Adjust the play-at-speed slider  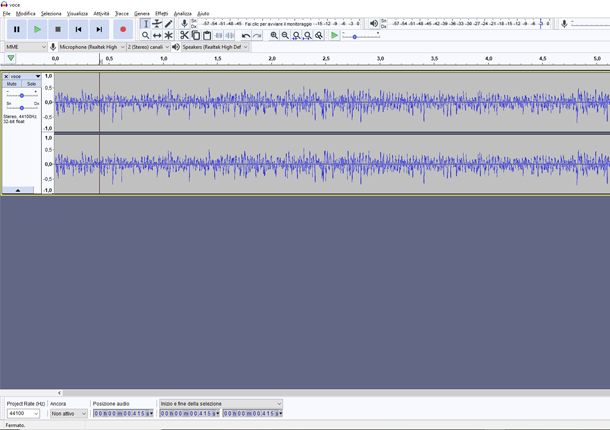point(354,37)
